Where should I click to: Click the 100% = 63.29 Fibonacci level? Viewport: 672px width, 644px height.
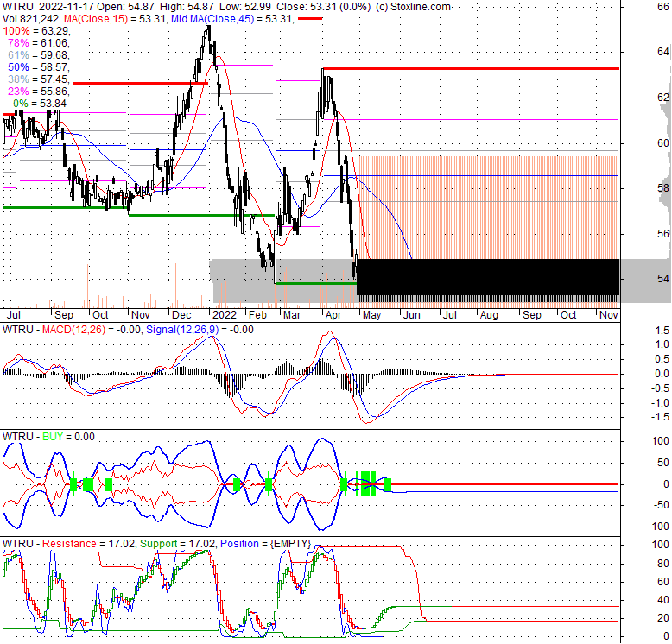[x=37, y=31]
